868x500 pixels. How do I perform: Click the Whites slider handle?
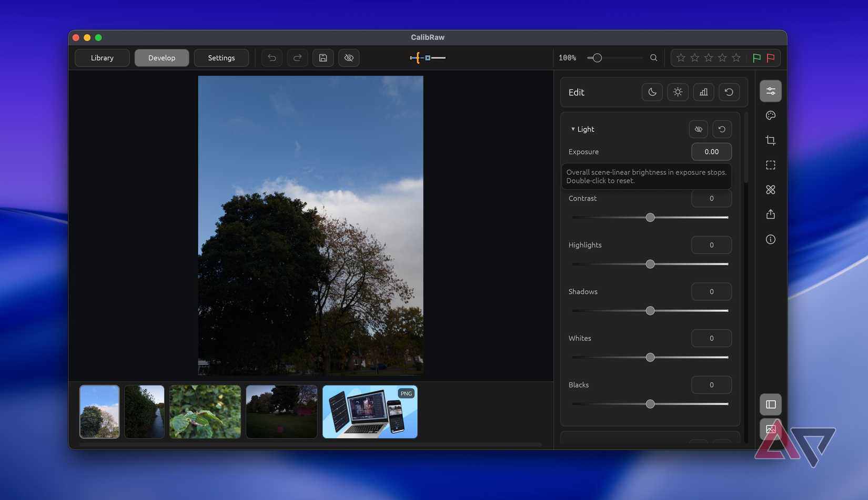tap(650, 358)
